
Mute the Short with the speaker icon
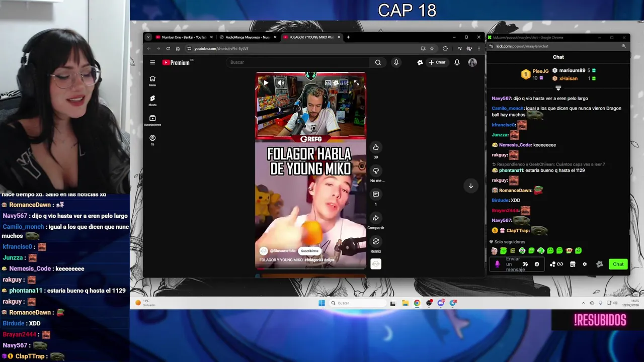coord(281,83)
